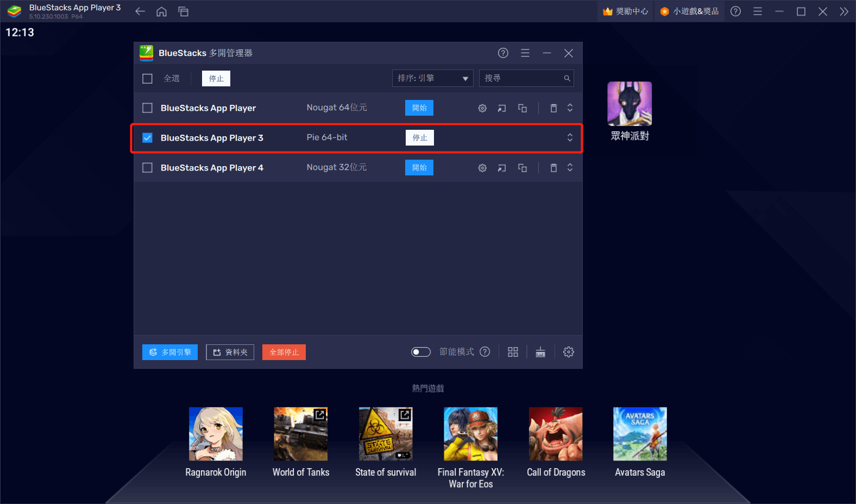Toggle the 節能模式 eco mode switch

[x=421, y=352]
